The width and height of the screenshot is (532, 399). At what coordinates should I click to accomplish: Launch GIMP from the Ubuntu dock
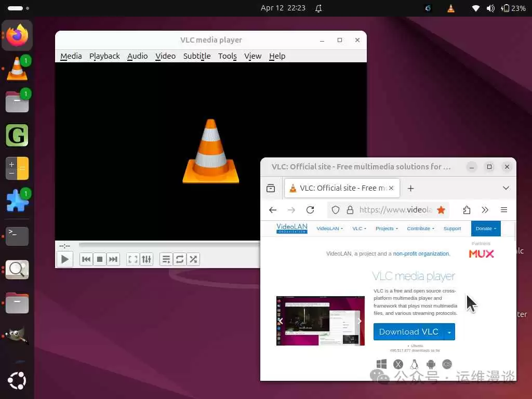click(17, 336)
